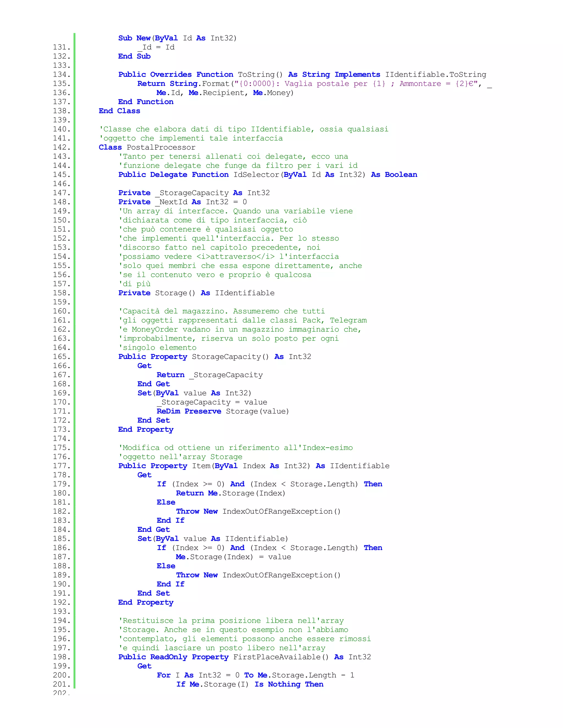Click 'If Me.Storage(I) Is Nothing Then' line
The height and width of the screenshot is (728, 563).
pos(250,684)
